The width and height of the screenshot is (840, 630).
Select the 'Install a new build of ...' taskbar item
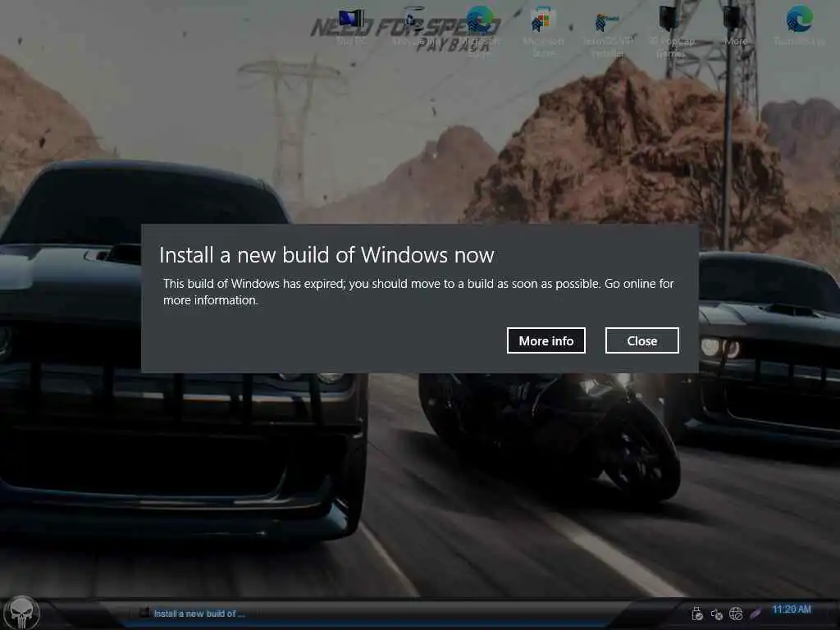pyautogui.click(x=193, y=614)
